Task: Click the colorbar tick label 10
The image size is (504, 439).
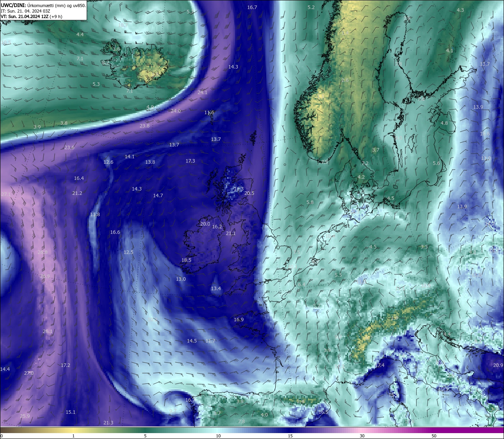Action: pos(218,436)
